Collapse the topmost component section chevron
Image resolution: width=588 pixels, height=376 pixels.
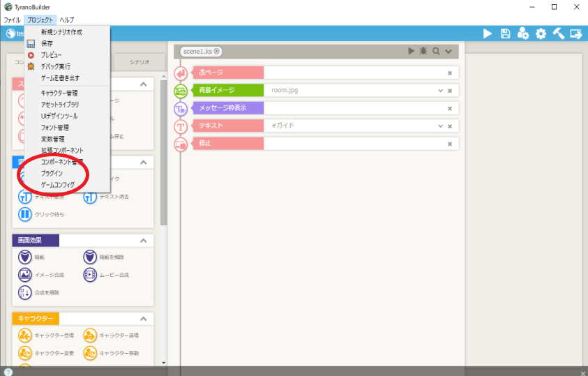click(x=143, y=84)
